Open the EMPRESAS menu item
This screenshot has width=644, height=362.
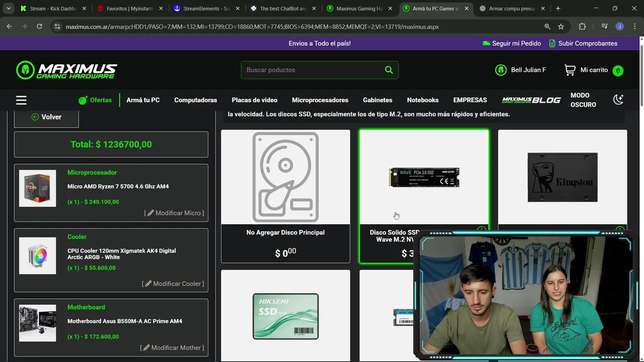click(x=470, y=100)
